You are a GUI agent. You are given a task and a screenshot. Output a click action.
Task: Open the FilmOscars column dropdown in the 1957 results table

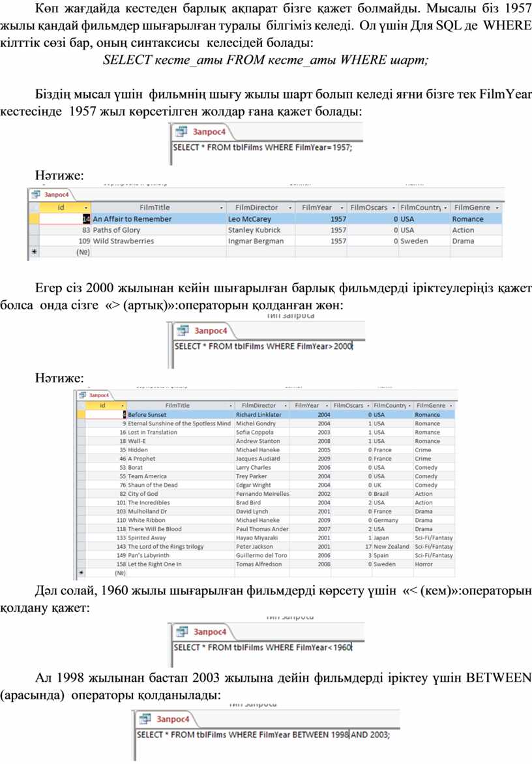pos(393,207)
